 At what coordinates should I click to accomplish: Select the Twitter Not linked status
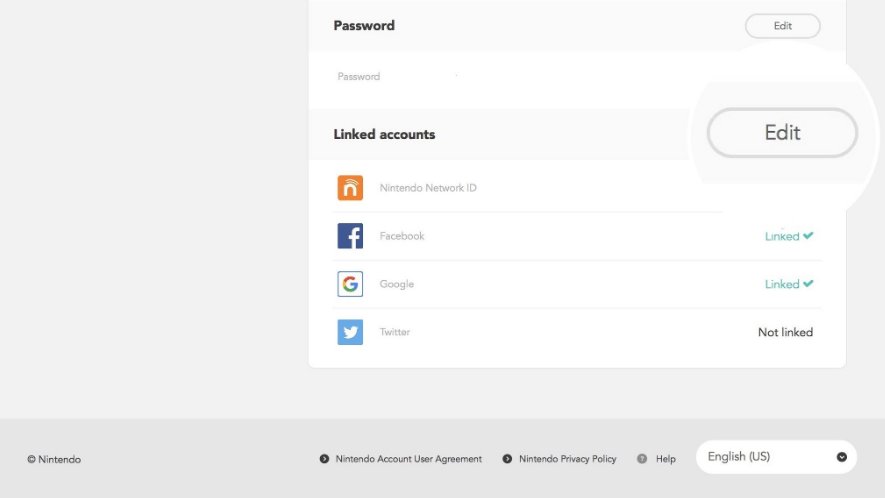click(x=785, y=333)
